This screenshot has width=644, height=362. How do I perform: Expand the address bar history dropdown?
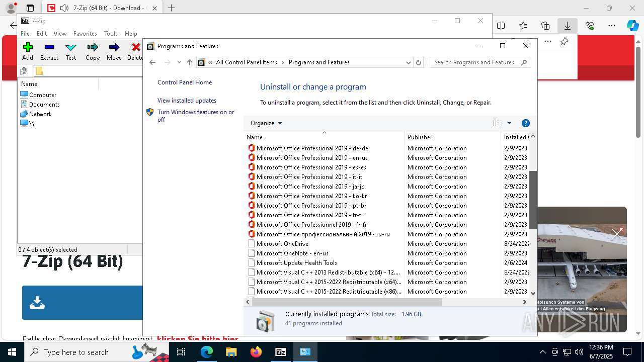coord(408,62)
